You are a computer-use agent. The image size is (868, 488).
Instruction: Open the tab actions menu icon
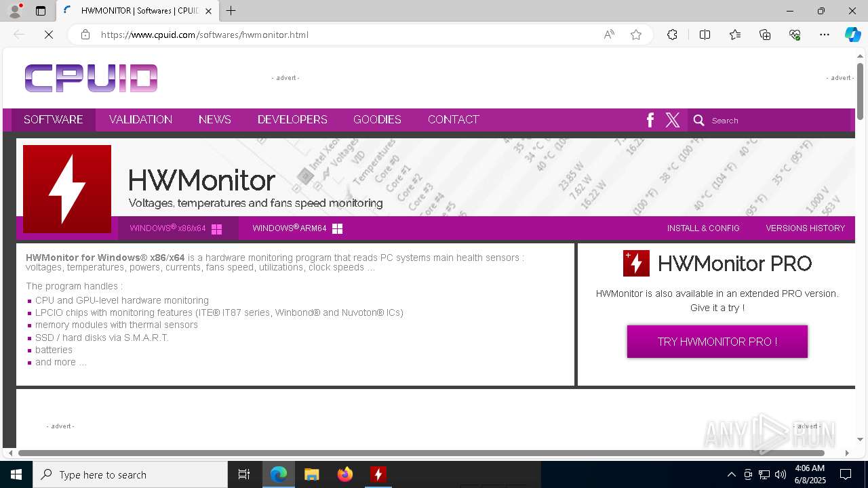click(x=41, y=11)
